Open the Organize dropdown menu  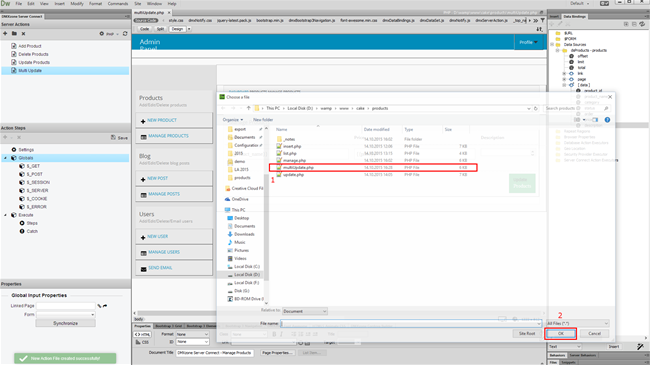tap(233, 120)
